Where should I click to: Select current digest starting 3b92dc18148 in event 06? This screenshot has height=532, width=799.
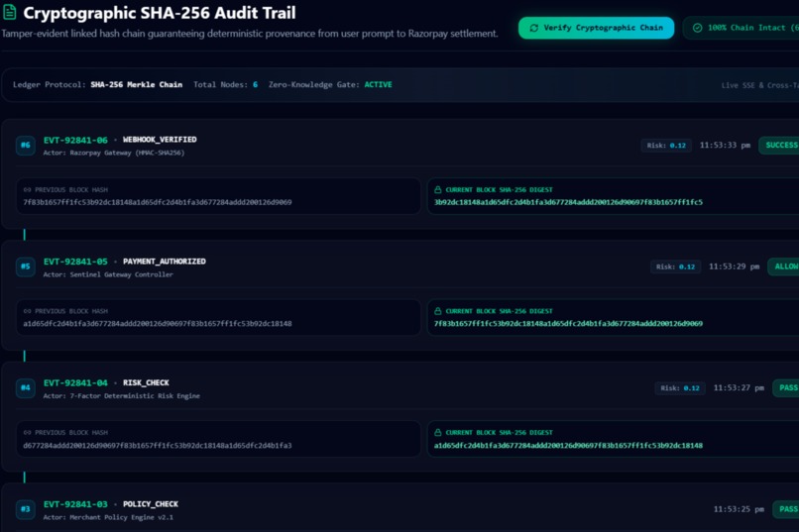pos(568,202)
